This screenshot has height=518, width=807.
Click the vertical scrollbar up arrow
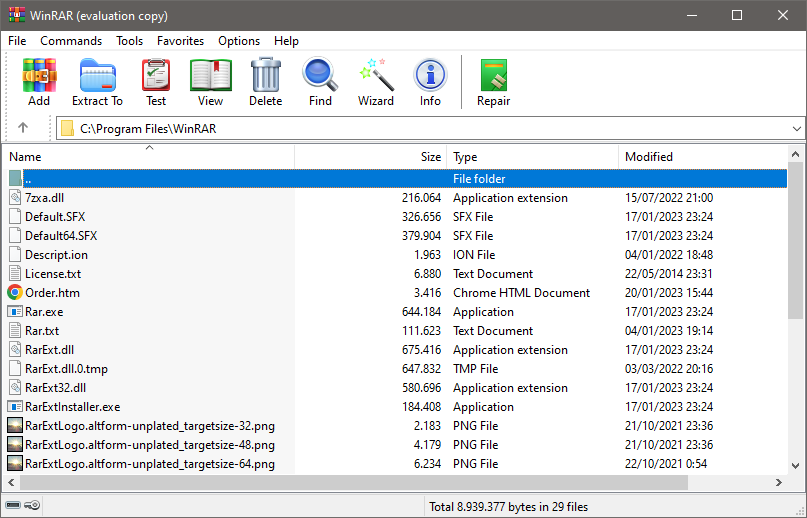(x=795, y=154)
